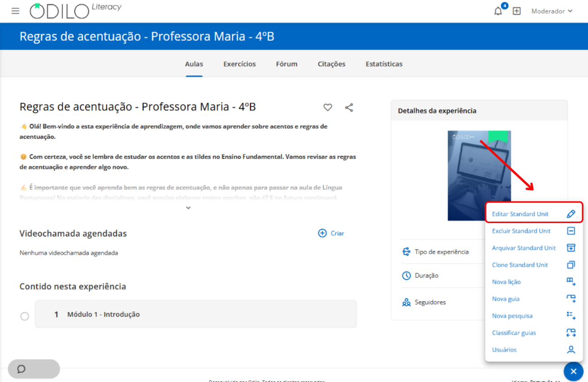Click the new lesson book-plus icon
Screen dimensions: 588x382
pyautogui.click(x=571, y=282)
